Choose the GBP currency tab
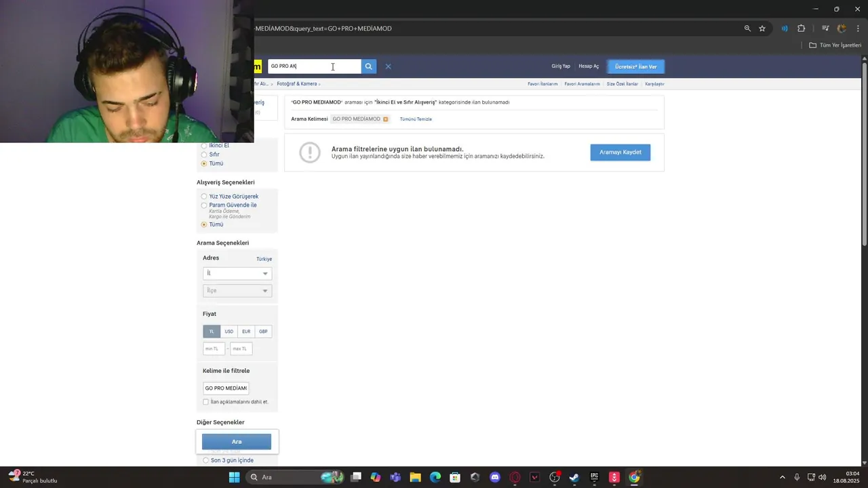The image size is (868, 488). (263, 331)
